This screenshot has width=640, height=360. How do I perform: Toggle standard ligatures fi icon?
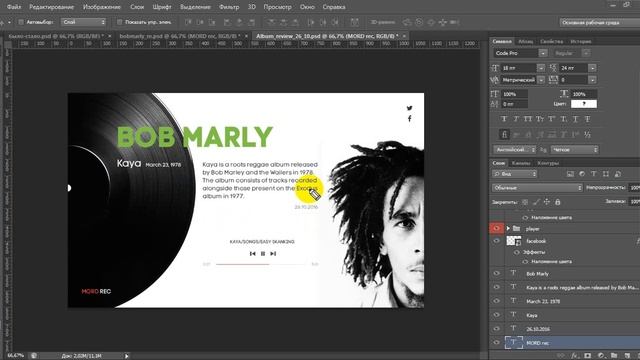point(504,134)
